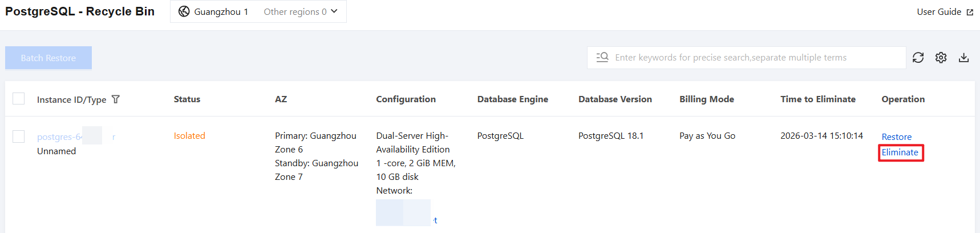This screenshot has height=233, width=980.
Task: Click the refresh list icon
Action: pos(918,58)
